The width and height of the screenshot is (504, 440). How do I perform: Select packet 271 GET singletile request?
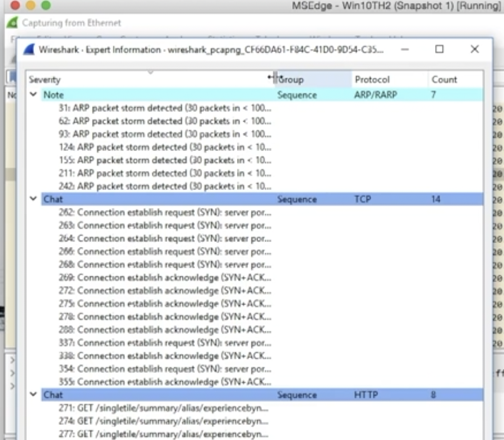point(163,408)
